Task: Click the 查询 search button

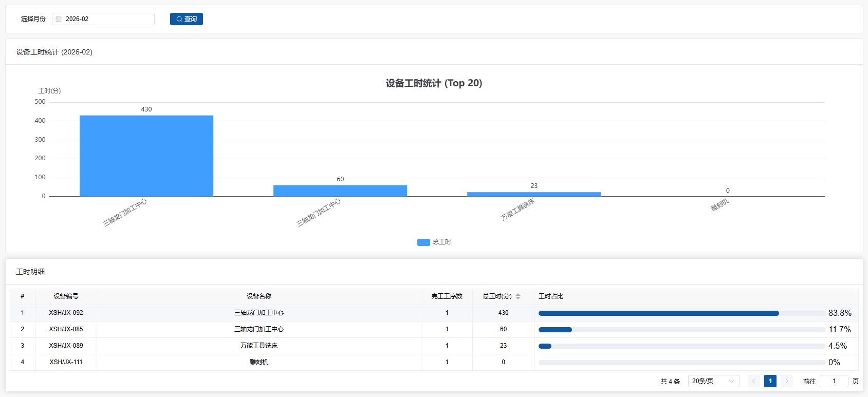Action: [187, 19]
